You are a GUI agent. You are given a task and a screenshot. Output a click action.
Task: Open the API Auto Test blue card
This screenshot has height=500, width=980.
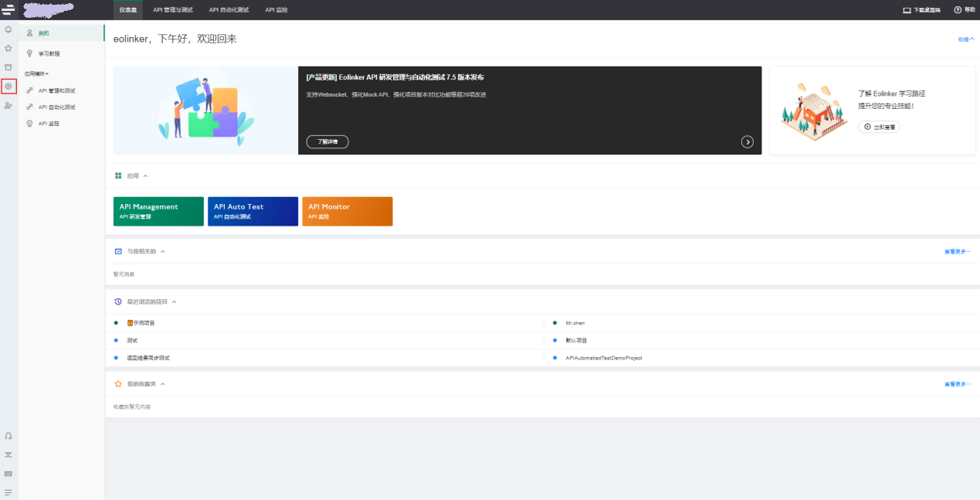[253, 211]
